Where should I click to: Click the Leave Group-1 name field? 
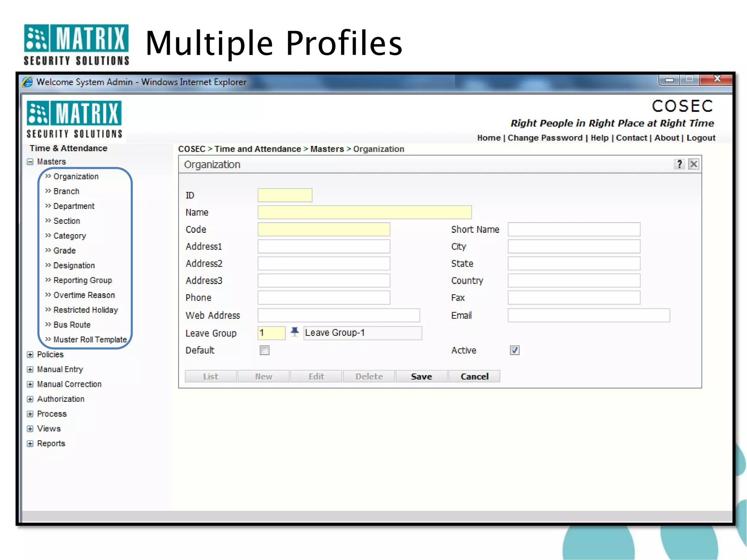coord(363,333)
